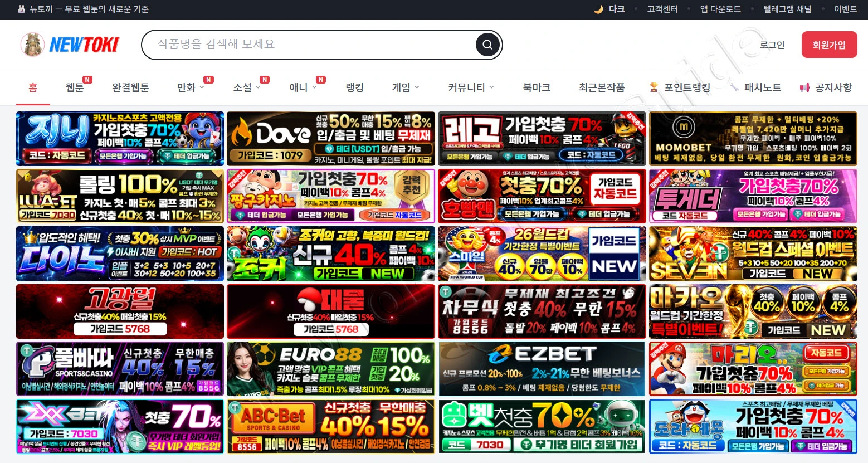
Task: Click the rabbit icon in top bar
Action: [22, 9]
